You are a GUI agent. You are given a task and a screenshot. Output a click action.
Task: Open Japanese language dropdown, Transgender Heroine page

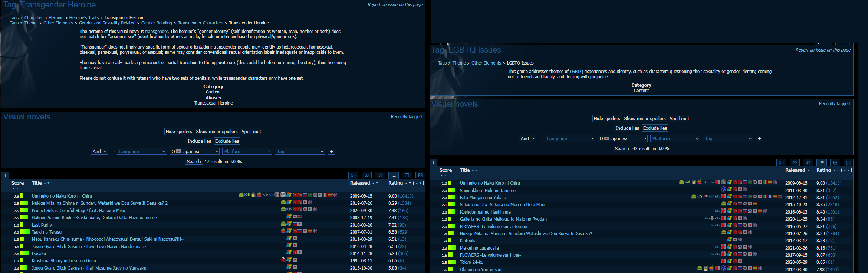(195, 151)
